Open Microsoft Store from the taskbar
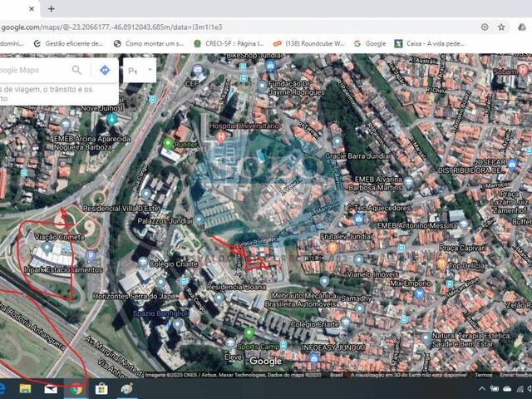532x399 pixels. (101, 389)
